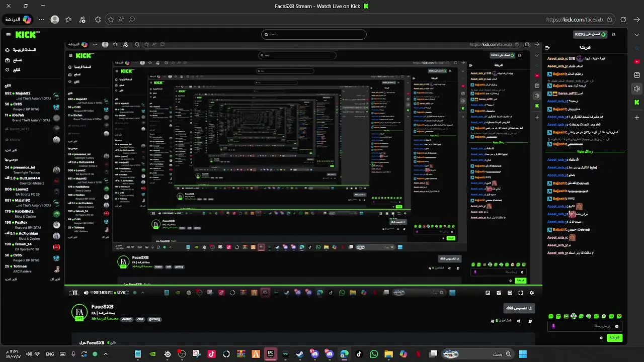Switch ENG keyboard language in taskbar
This screenshot has width=644, height=362.
point(50,354)
